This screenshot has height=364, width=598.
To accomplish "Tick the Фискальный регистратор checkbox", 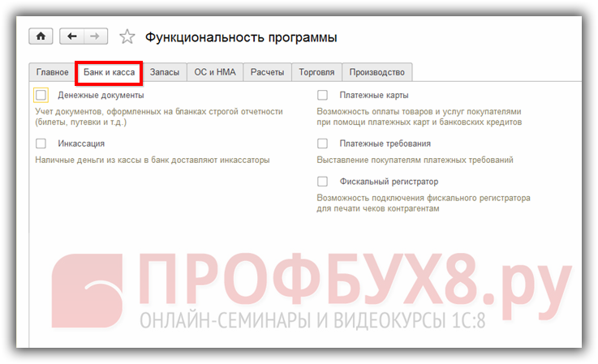I will click(x=322, y=182).
